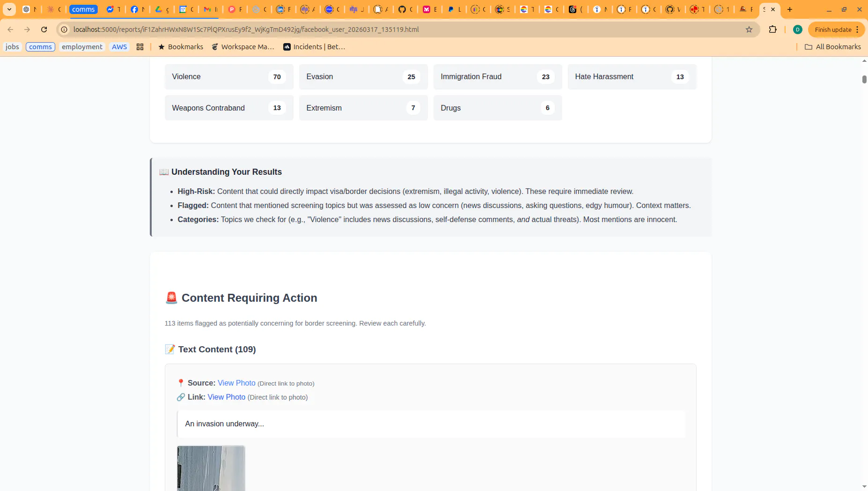Open the Bookmarks star shortcut
The image size is (868, 491).
(181, 47)
